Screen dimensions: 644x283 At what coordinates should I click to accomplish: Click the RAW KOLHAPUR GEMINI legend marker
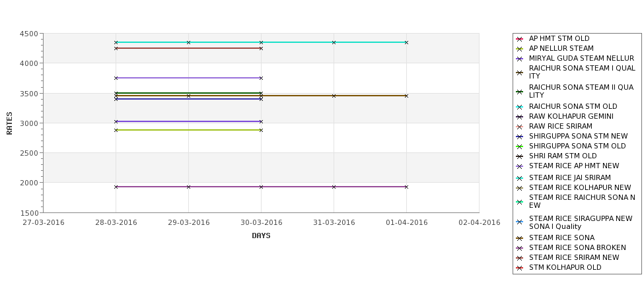click(520, 117)
